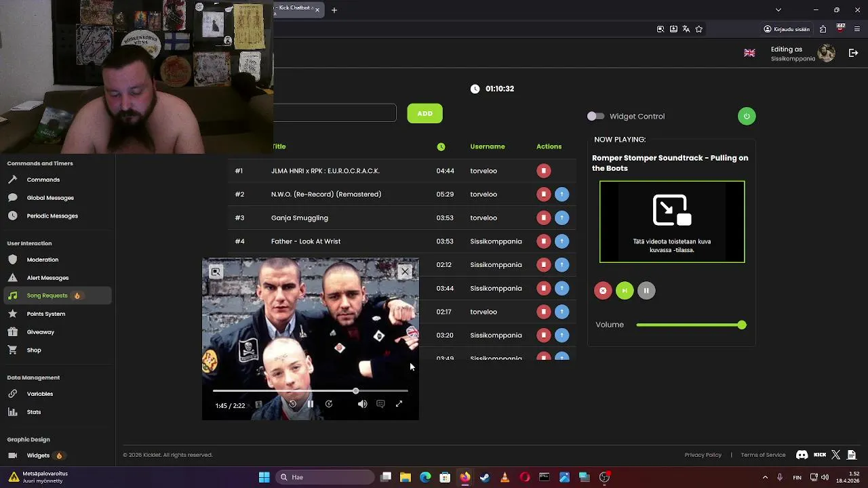Open VLC media player from taskbar
The image size is (868, 488).
click(505, 477)
